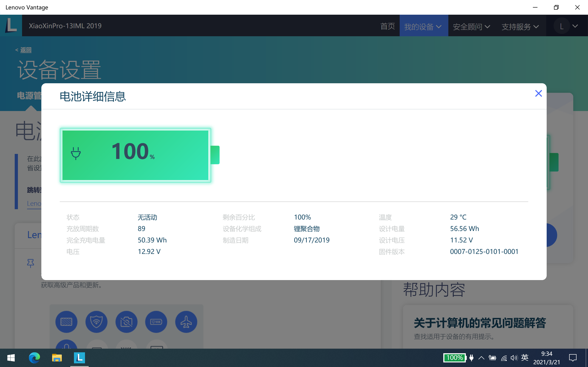This screenshot has width=588, height=367.
Task: Click the plug icon inside battery graphic
Action: click(x=76, y=153)
